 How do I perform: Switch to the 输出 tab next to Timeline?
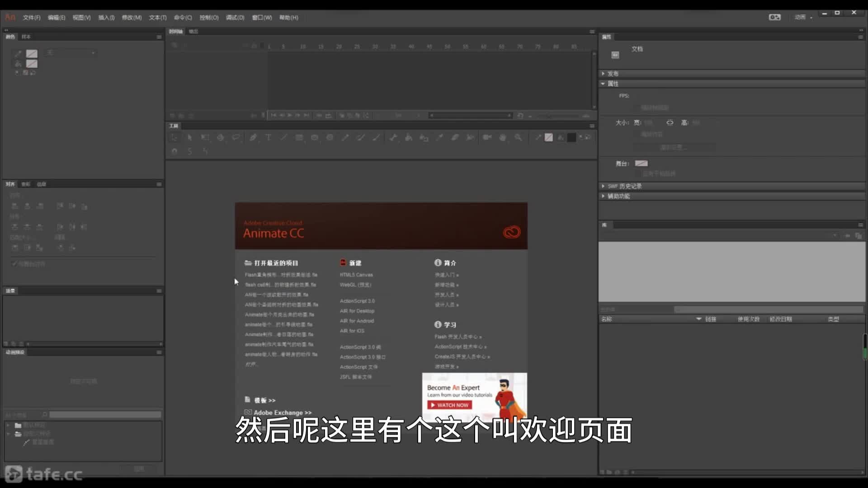click(x=193, y=32)
